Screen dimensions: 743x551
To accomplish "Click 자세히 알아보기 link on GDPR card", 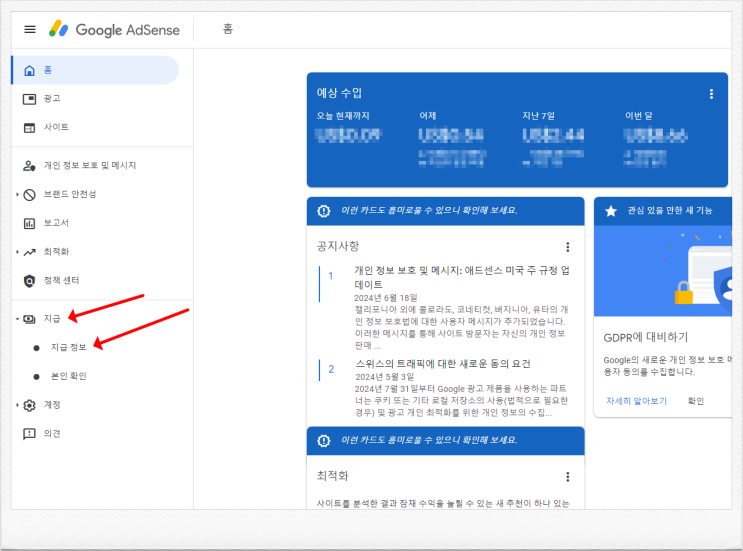I will 636,401.
